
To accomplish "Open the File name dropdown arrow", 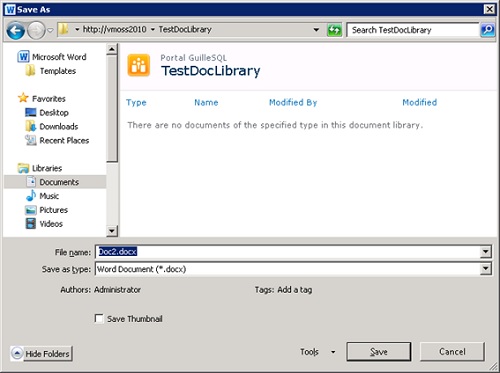I will (486, 252).
